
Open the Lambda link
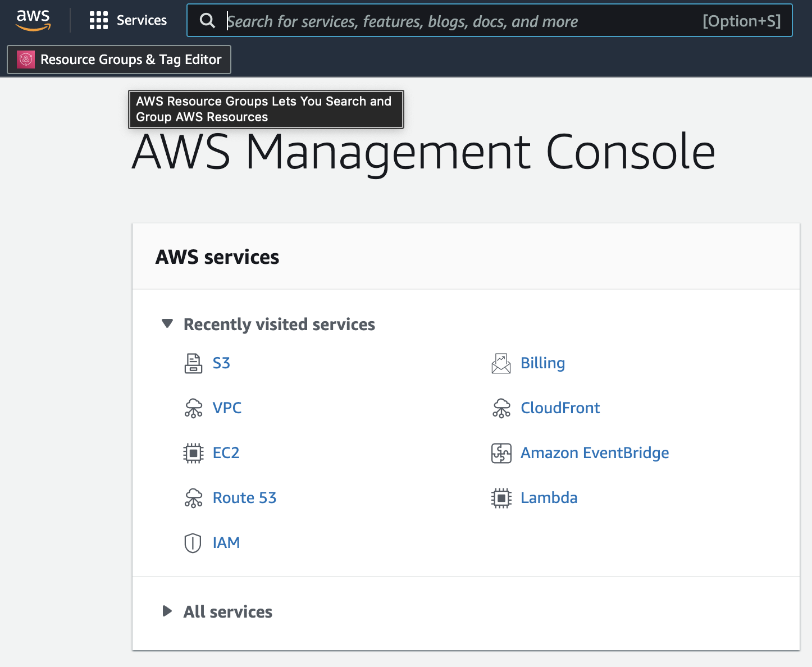tap(549, 498)
